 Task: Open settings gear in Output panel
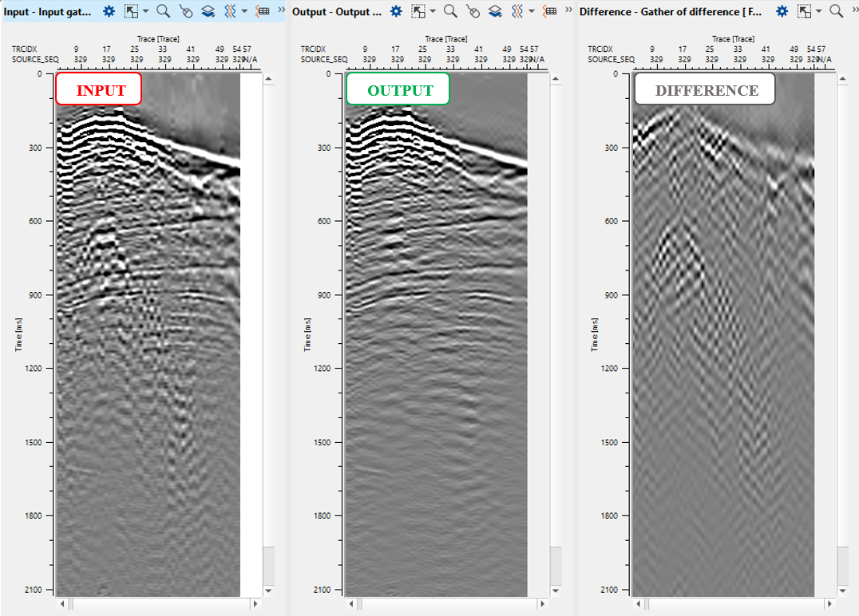[x=396, y=11]
